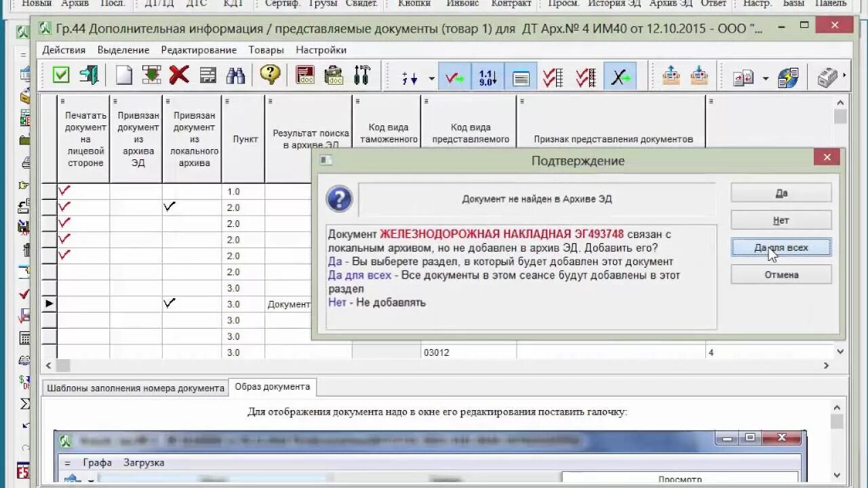This screenshot has width=868, height=488.
Task: Click the Результат поиска в архиве ЭД header
Action: tap(310, 139)
